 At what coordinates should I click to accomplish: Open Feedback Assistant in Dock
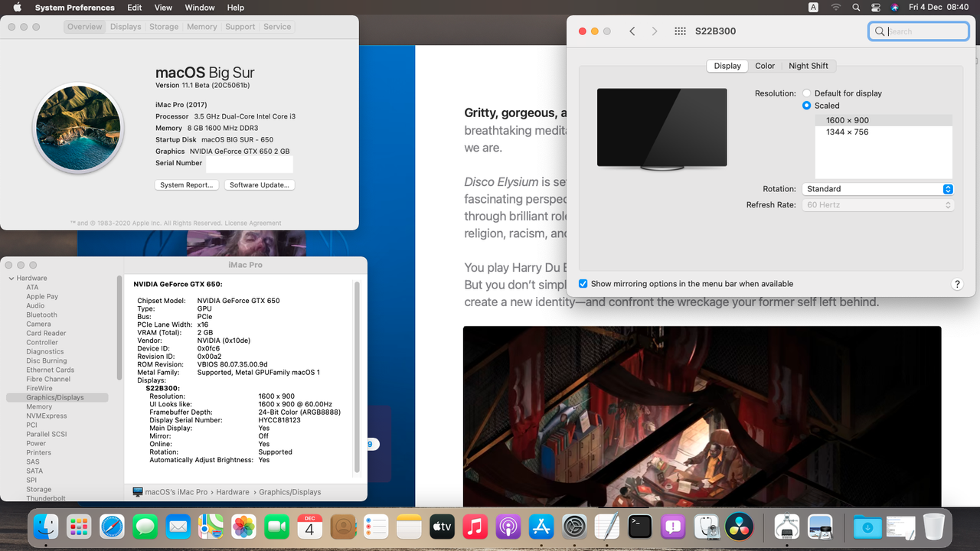coord(673,527)
